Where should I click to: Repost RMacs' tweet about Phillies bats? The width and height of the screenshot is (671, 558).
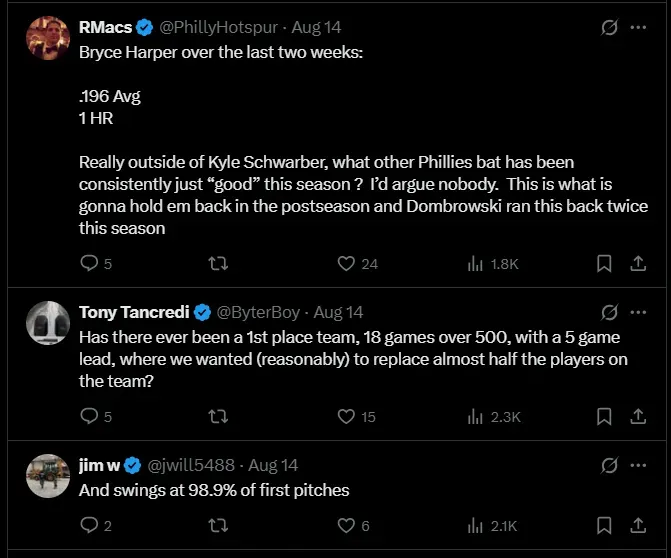coord(217,264)
